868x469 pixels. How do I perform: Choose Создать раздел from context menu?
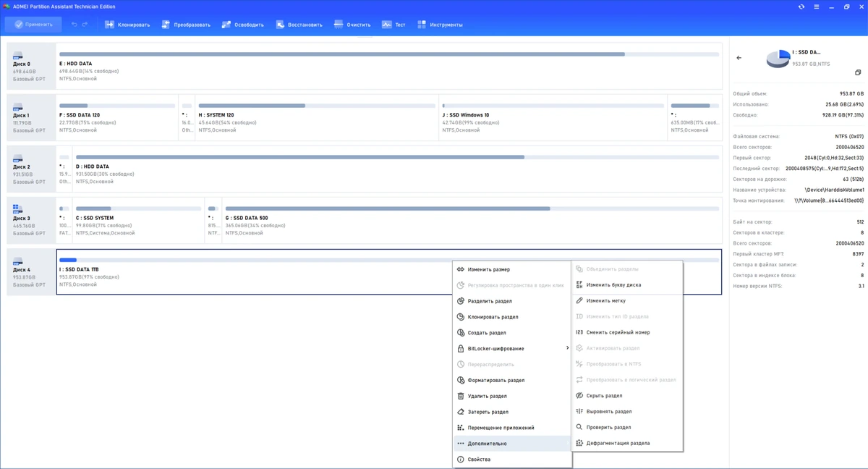[512, 333]
